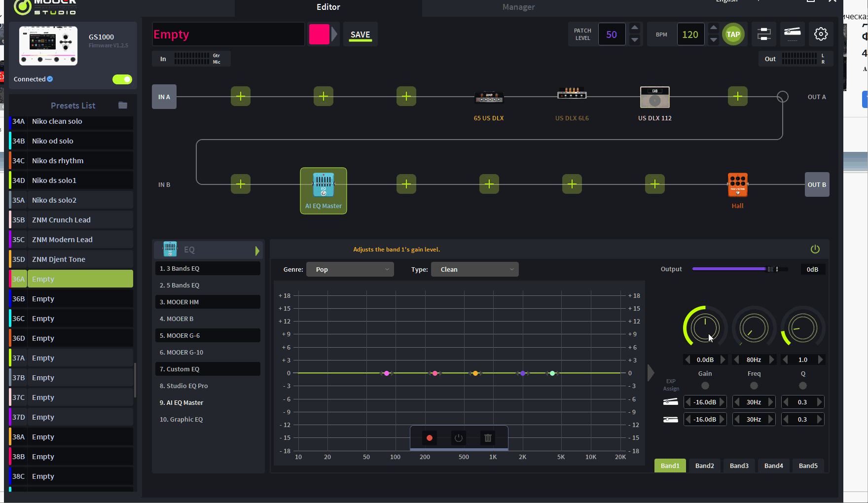This screenshot has width=868, height=503.
Task: Select the Hall reverb pedal
Action: click(x=737, y=185)
